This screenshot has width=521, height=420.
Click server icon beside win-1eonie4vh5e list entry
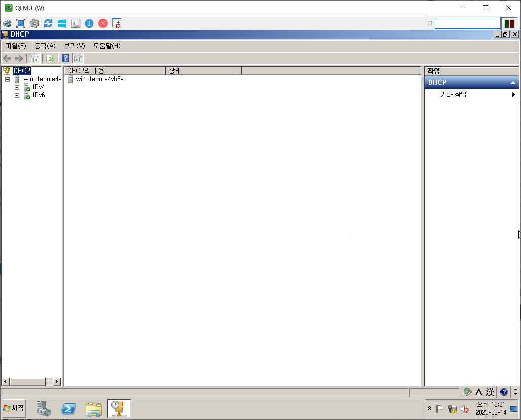pos(71,79)
